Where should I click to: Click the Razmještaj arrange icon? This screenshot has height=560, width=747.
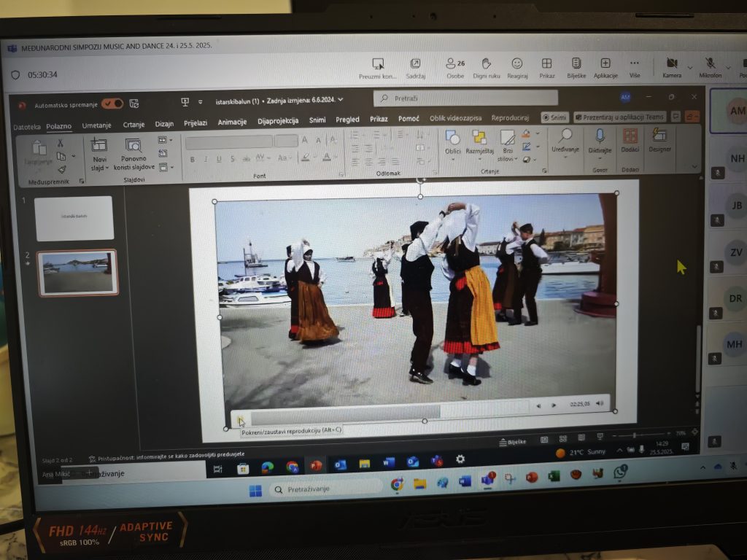pyautogui.click(x=479, y=138)
